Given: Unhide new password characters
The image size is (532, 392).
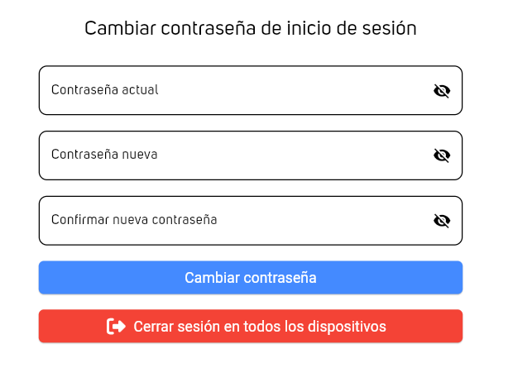Looking at the screenshot, I should (x=442, y=155).
